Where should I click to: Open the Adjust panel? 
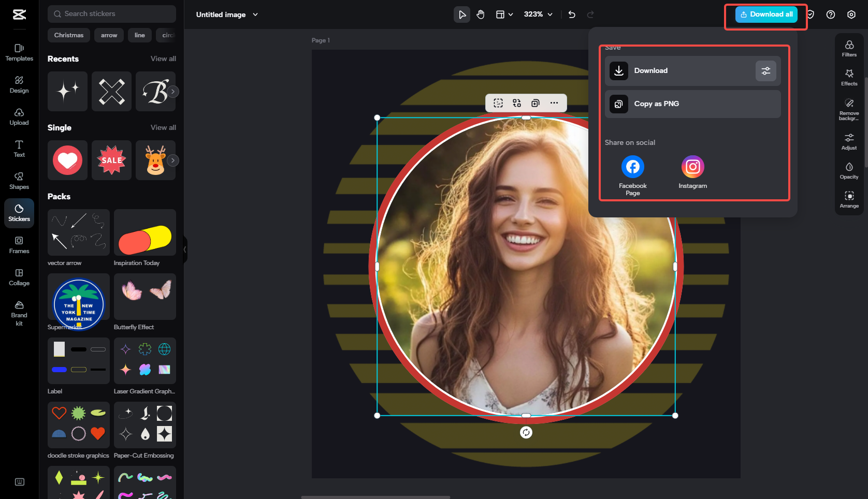click(849, 141)
